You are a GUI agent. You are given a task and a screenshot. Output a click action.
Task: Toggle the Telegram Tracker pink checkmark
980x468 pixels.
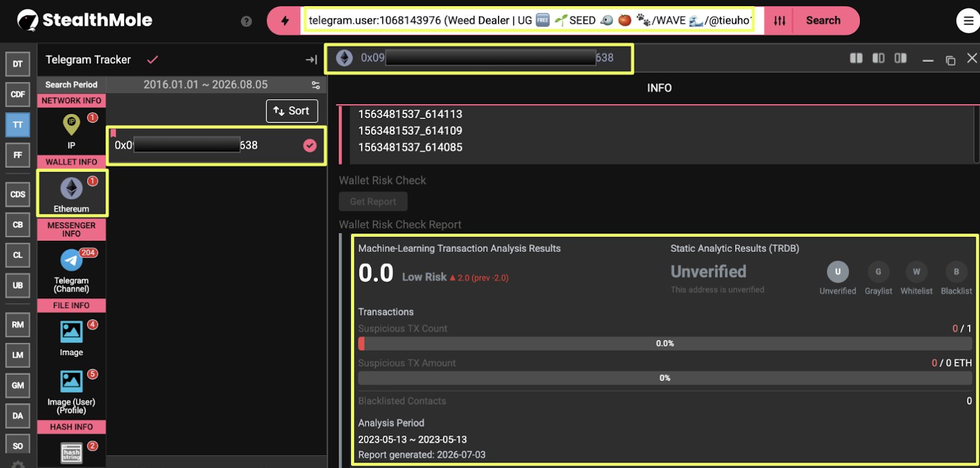pos(153,59)
